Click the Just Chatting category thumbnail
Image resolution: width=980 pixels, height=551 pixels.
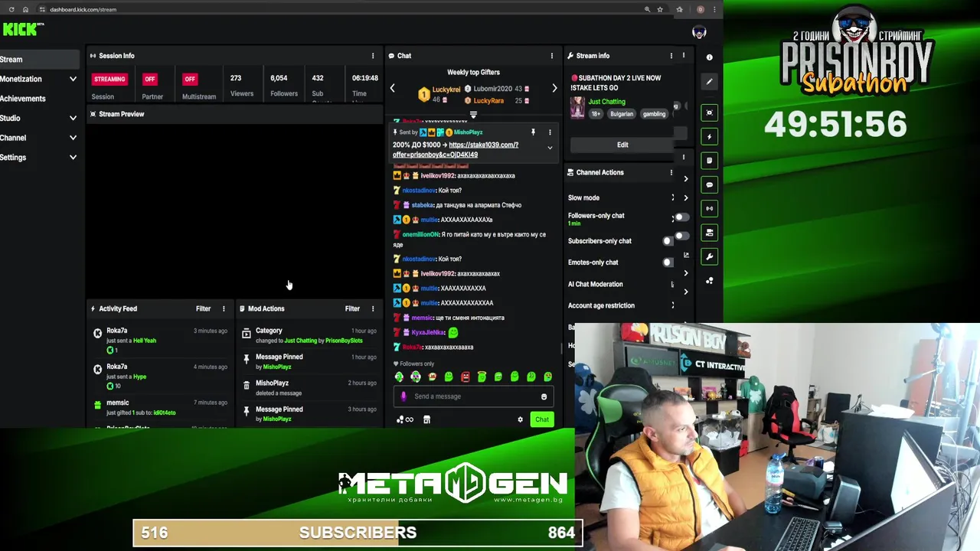click(577, 107)
